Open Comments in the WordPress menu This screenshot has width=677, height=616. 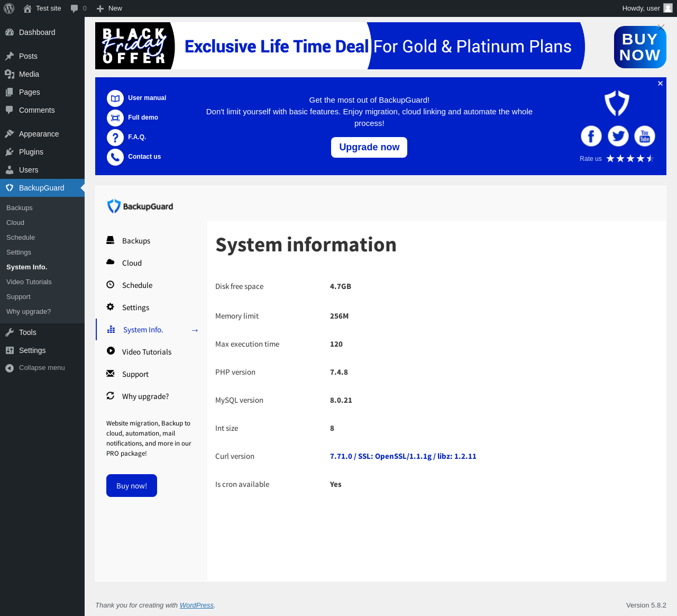[x=42, y=110]
